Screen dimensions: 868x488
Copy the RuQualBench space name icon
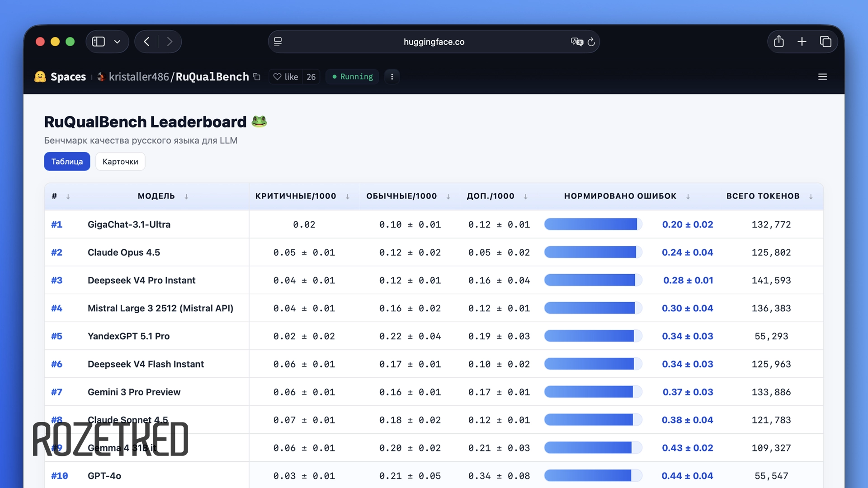257,77
